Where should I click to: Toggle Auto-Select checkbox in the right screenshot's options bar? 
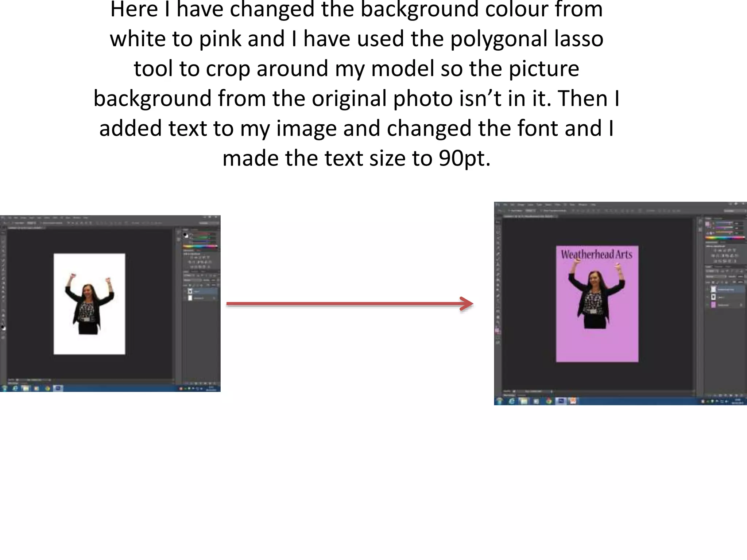[x=509, y=211]
